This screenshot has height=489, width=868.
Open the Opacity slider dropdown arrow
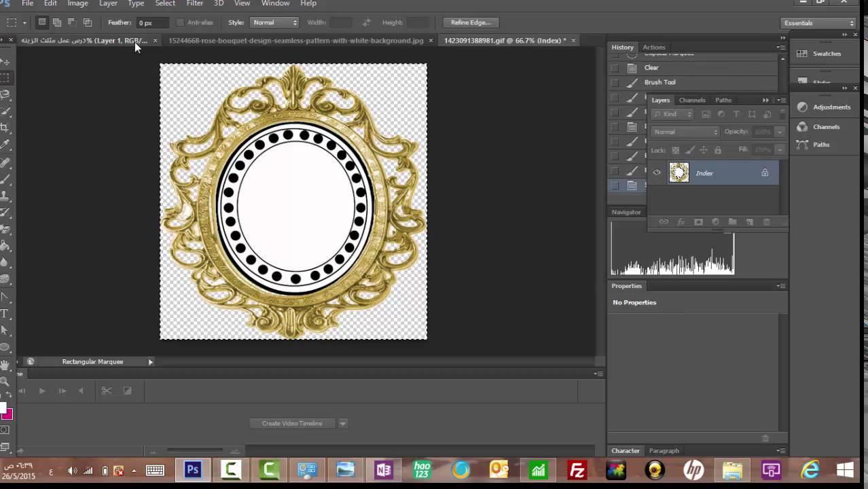coord(780,132)
